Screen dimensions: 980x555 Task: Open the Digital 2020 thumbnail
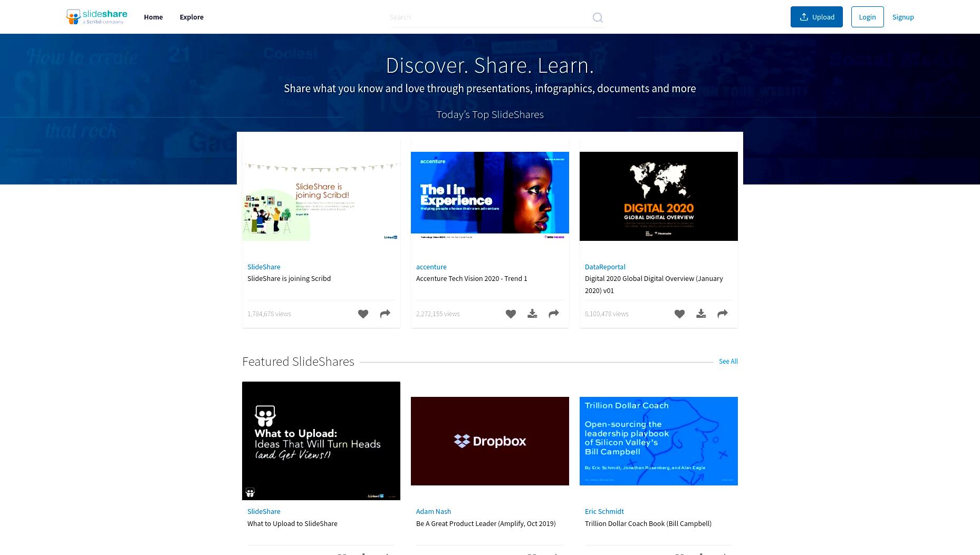(659, 197)
